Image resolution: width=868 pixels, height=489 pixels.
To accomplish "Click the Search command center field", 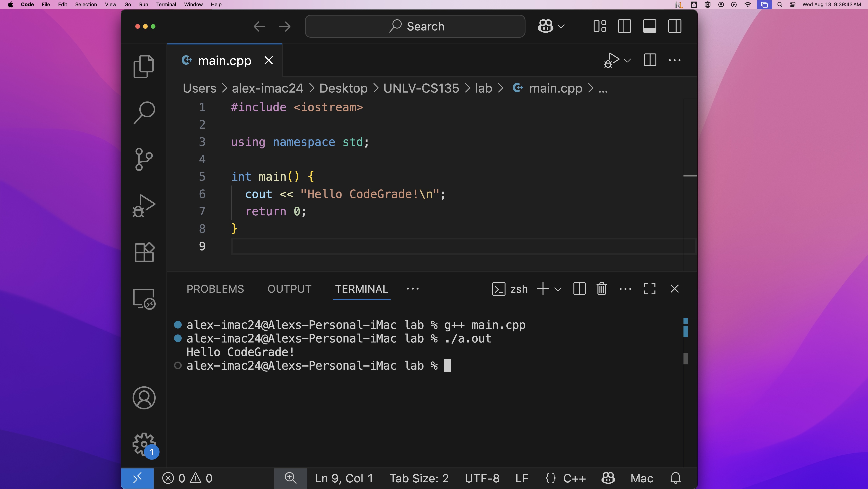I will click(415, 26).
